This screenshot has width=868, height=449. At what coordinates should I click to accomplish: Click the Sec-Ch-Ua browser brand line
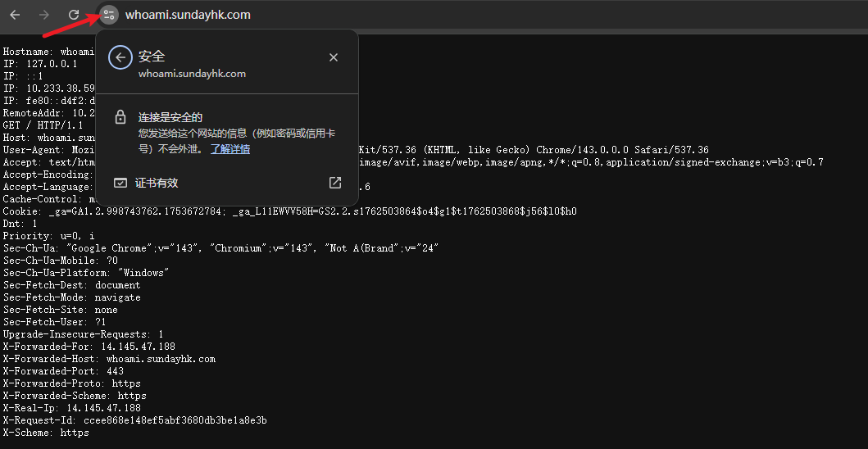tap(220, 248)
